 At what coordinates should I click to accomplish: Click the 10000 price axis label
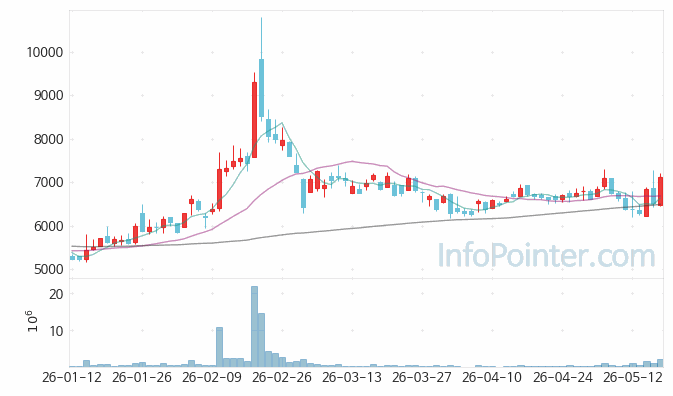click(45, 52)
